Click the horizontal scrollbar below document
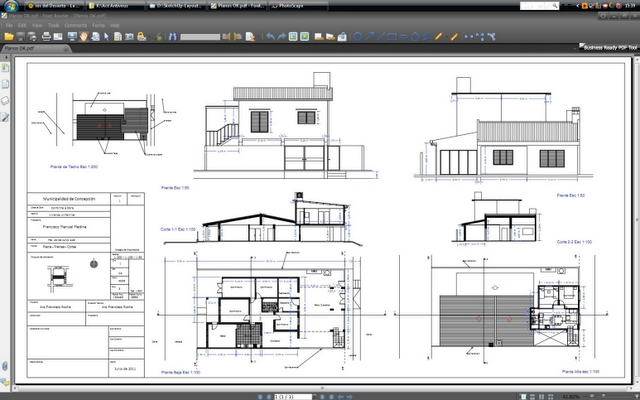Screen dimensions: 640x400 [322, 388]
